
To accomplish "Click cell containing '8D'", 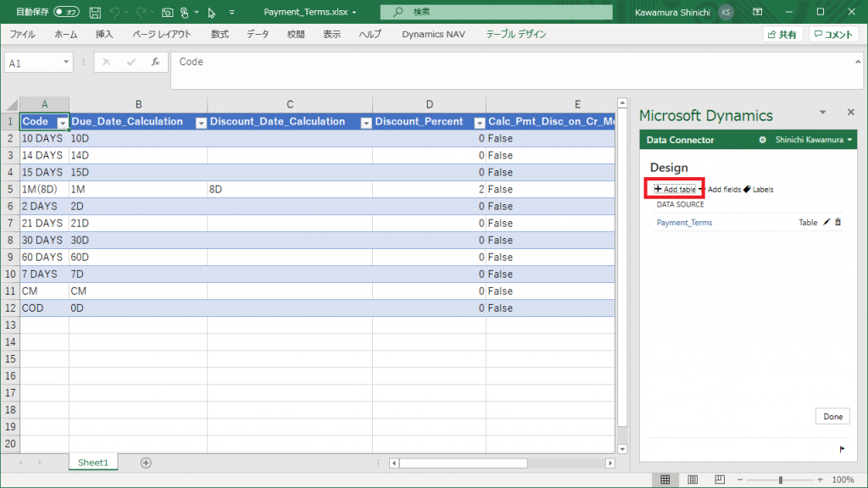I will (x=290, y=189).
